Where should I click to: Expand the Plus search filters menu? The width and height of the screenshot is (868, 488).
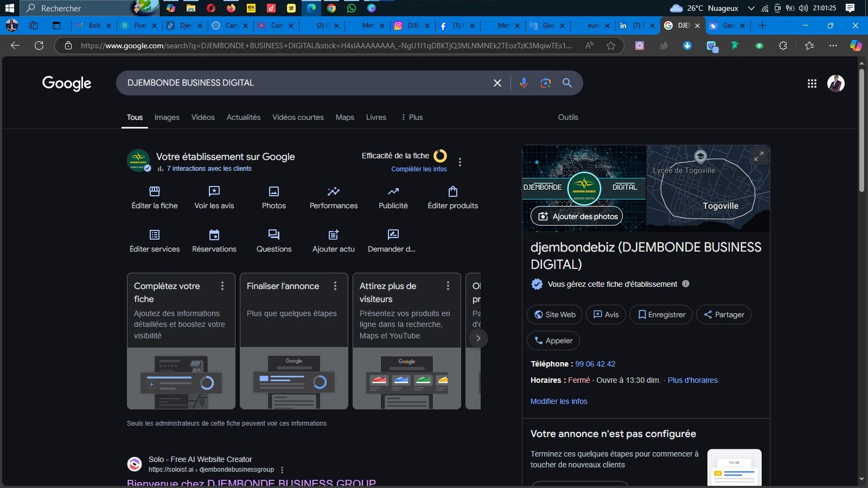(412, 117)
